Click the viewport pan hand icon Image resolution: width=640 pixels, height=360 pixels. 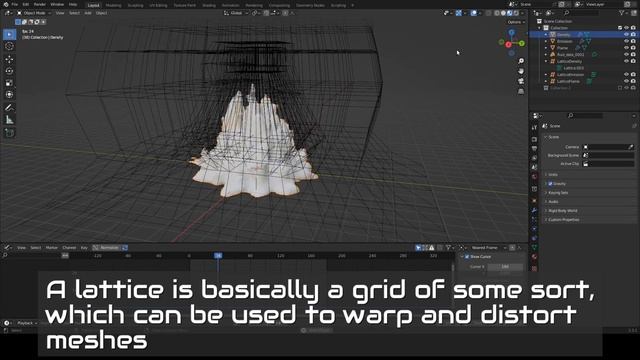pyautogui.click(x=521, y=71)
